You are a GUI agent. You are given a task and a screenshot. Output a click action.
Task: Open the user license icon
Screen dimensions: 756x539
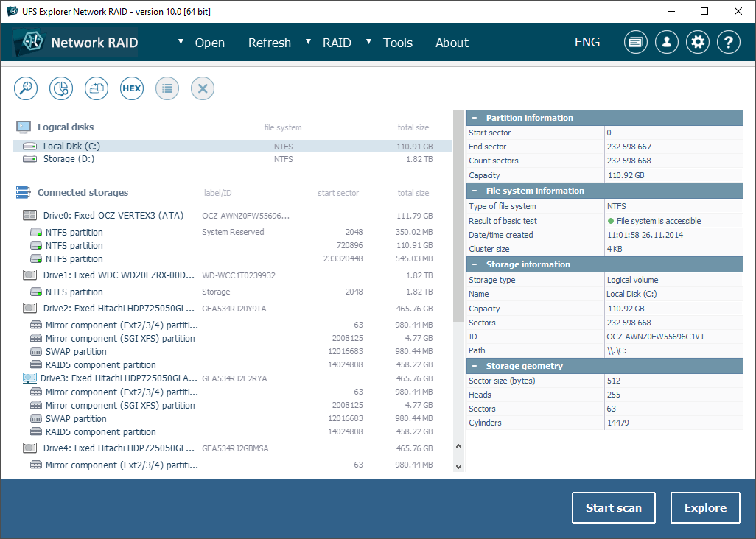coord(667,43)
